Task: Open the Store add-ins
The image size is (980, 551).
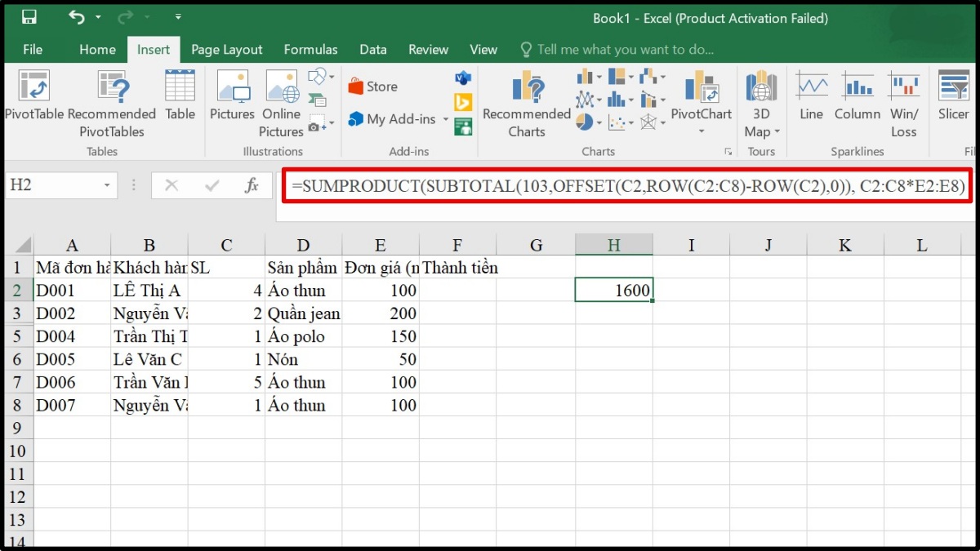Action: 372,87
